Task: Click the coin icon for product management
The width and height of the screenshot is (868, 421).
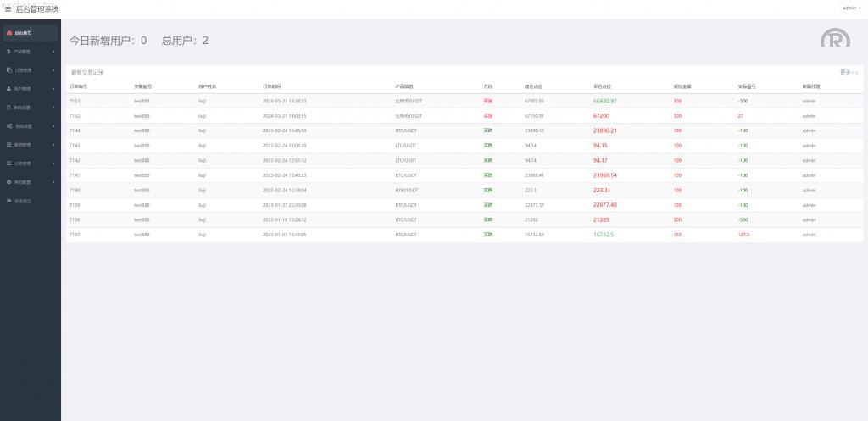Action: 8,52
